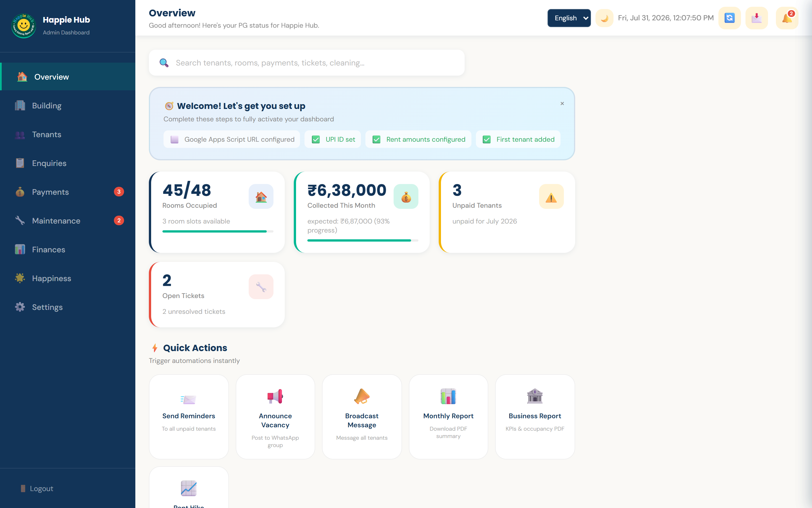
Task: Click the '45/48' rooms occupied value
Action: (x=187, y=190)
